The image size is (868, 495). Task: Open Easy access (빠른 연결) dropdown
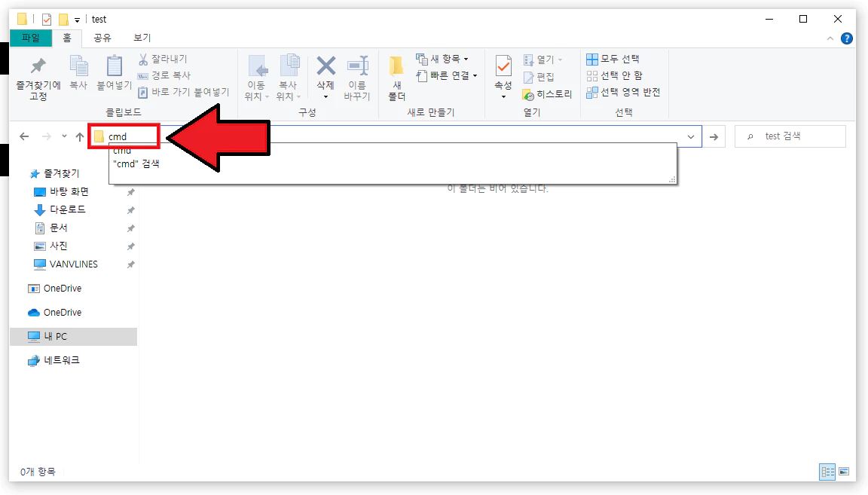coord(447,75)
